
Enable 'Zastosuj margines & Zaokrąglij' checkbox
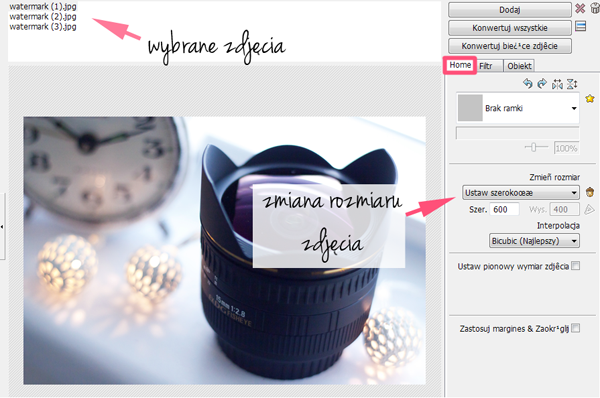(x=576, y=328)
